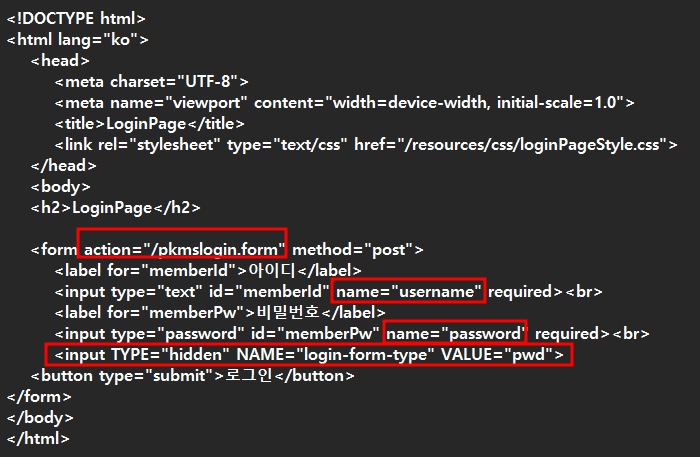Click the action="/pkmslogin.form" attribute
This screenshot has width=700, height=457.
click(184, 249)
